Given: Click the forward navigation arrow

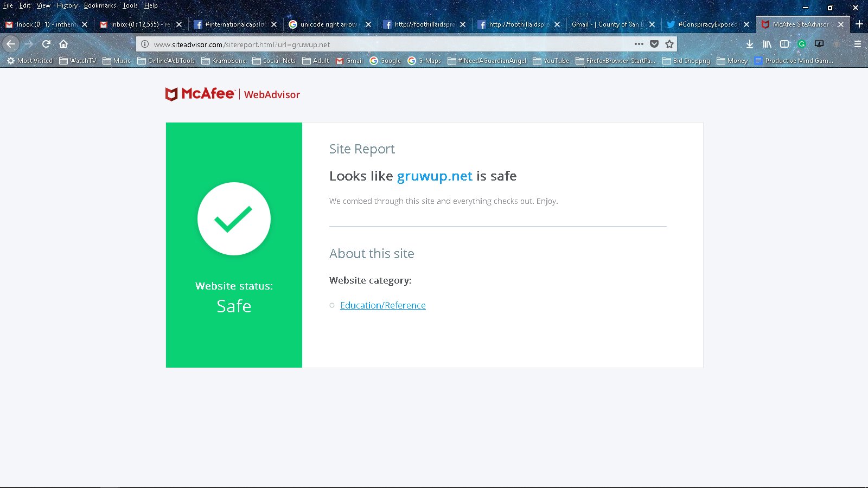Looking at the screenshot, I should (x=29, y=44).
